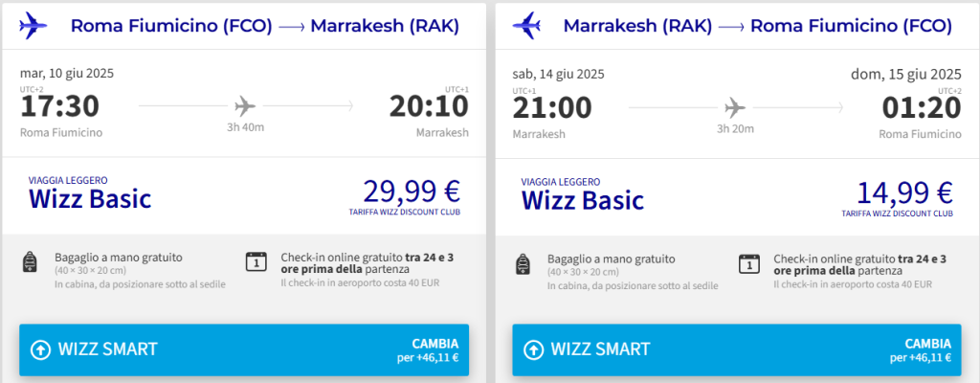Viewport: 980px width, 383px height.
Task: Upgrade return flight via CAMBIA per +46,11 €
Action: pos(737,349)
